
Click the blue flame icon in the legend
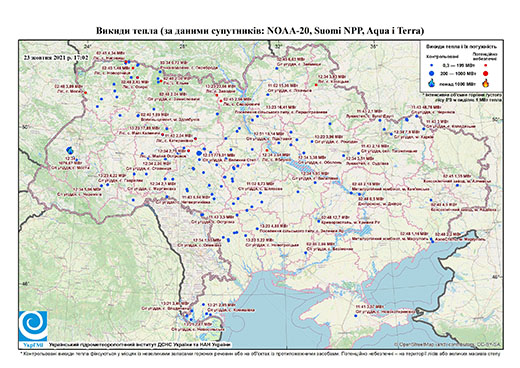coord(432,83)
